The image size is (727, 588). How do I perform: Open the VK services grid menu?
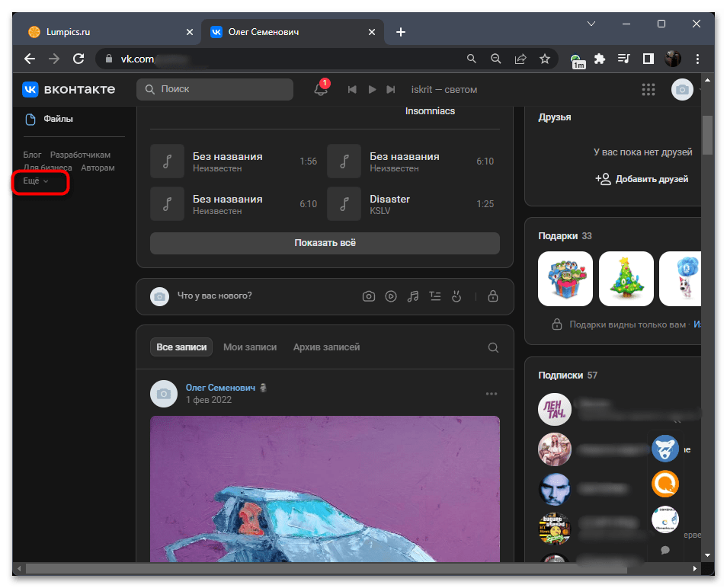click(649, 89)
